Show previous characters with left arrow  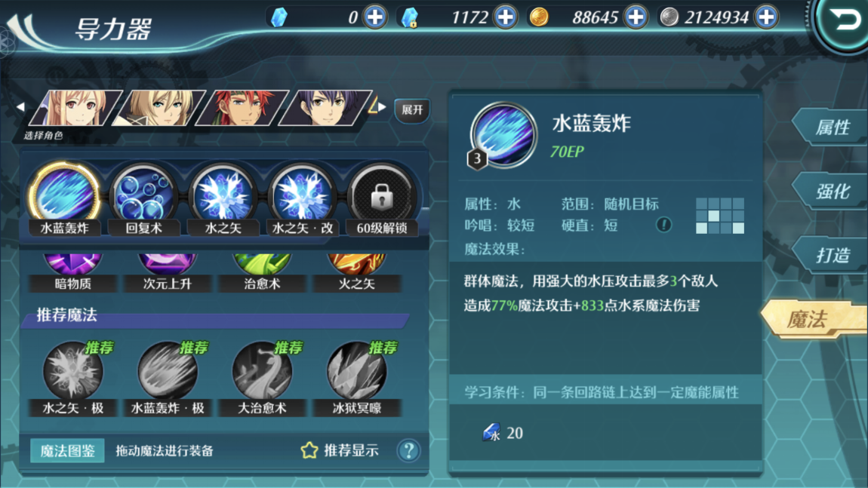[20, 107]
